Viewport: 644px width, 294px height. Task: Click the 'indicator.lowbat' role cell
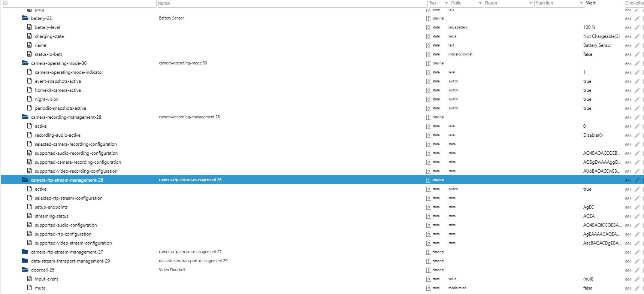460,54
